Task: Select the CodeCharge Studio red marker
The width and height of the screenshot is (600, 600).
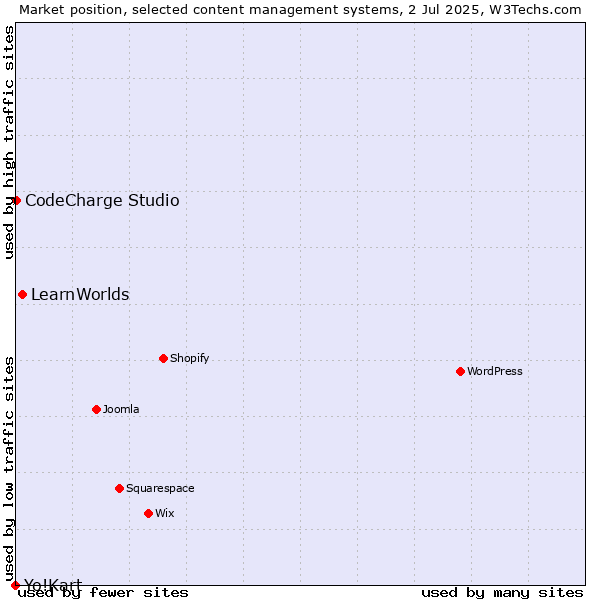Action: pos(16,201)
